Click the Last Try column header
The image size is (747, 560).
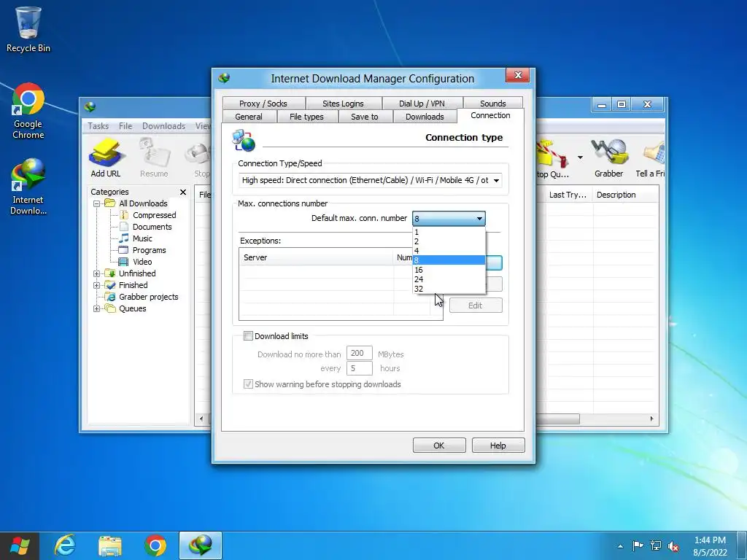point(568,195)
